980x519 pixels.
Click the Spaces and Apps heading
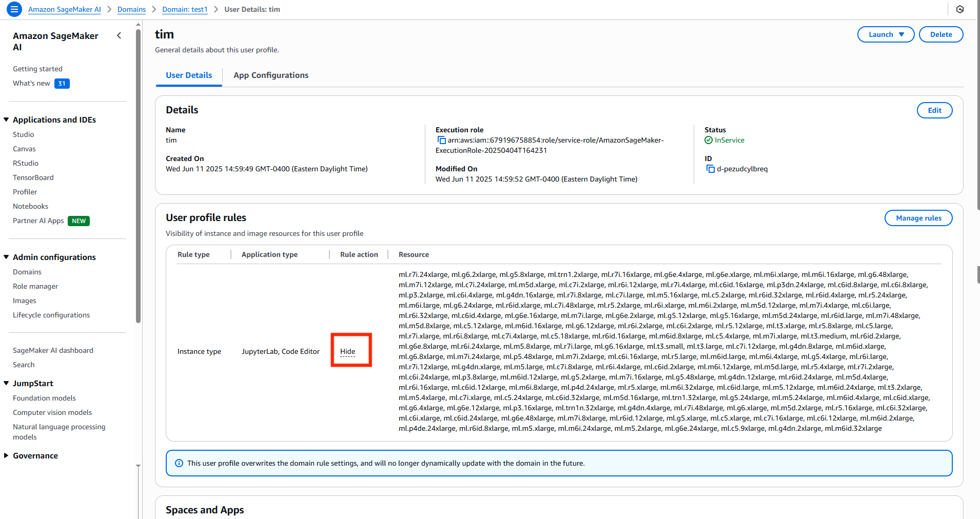[205, 510]
